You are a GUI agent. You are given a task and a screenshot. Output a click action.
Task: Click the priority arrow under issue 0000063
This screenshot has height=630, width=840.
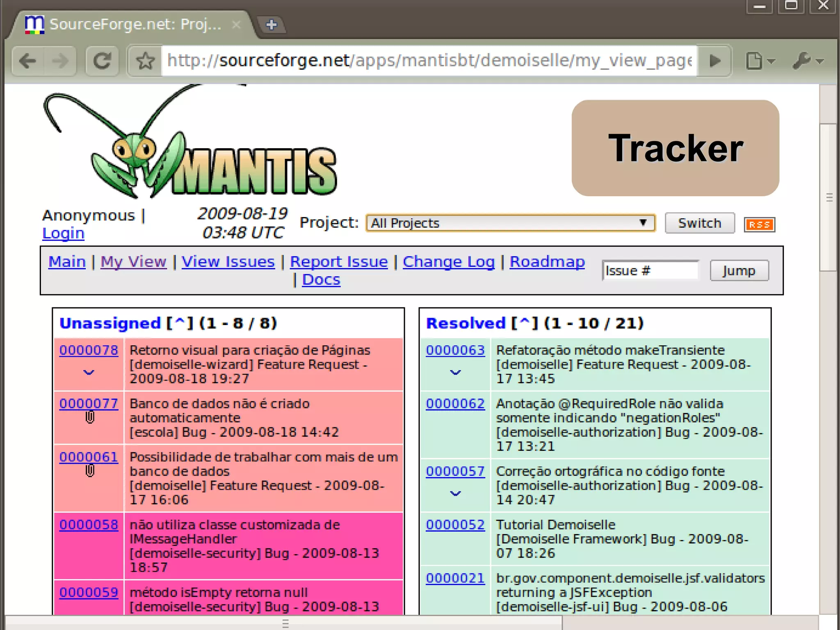455,372
